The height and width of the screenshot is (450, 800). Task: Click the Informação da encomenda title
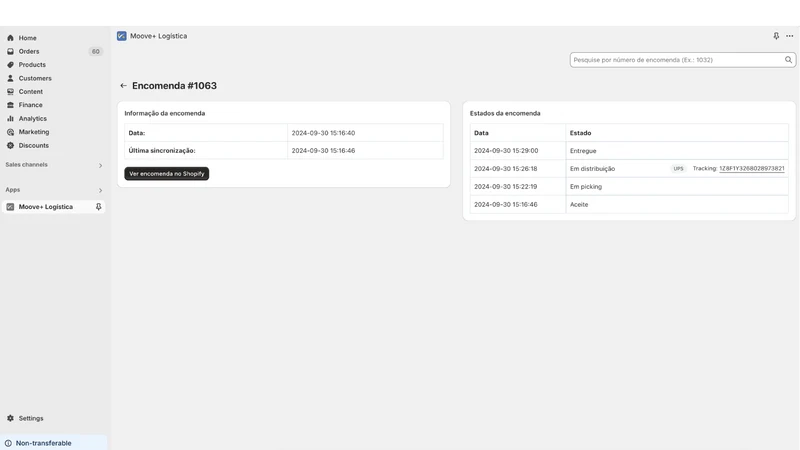pos(165,113)
